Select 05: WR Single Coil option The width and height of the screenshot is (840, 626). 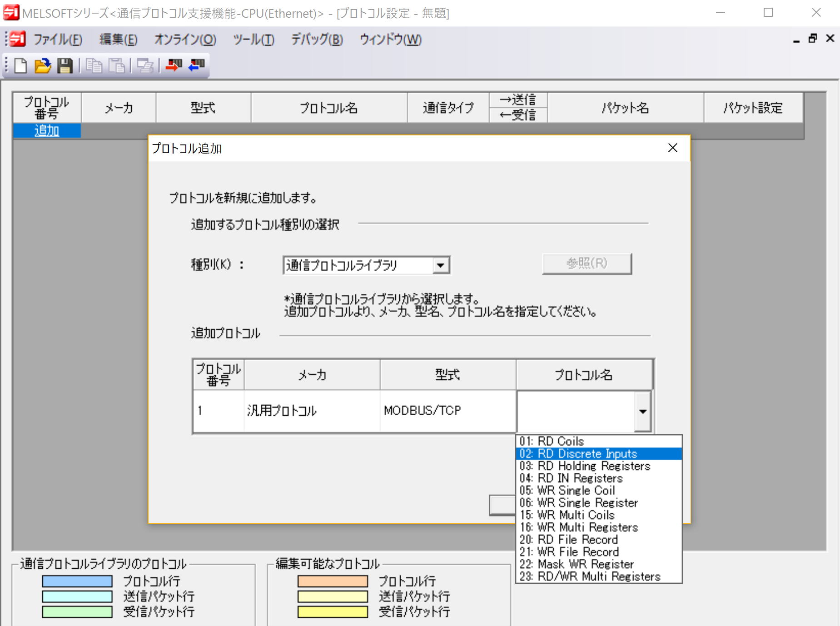[599, 490]
